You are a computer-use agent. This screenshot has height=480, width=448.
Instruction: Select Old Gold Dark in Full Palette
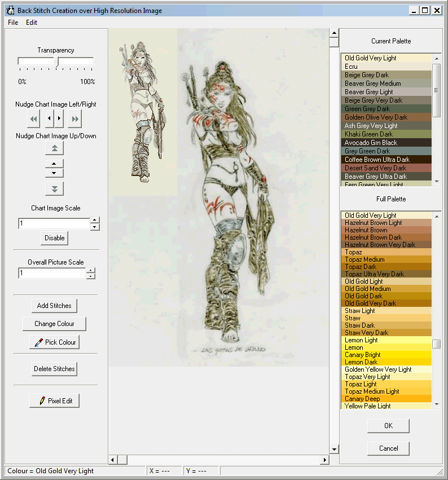(386, 296)
